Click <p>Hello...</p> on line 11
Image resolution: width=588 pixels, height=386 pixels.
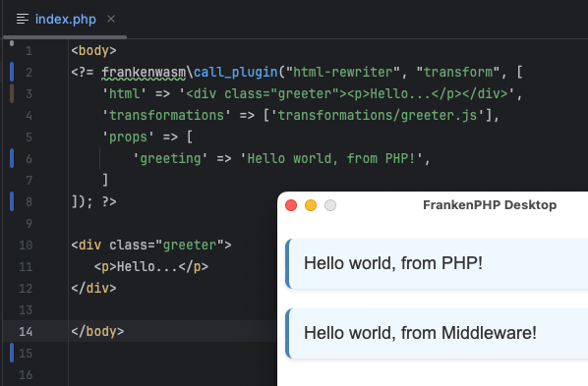(151, 267)
